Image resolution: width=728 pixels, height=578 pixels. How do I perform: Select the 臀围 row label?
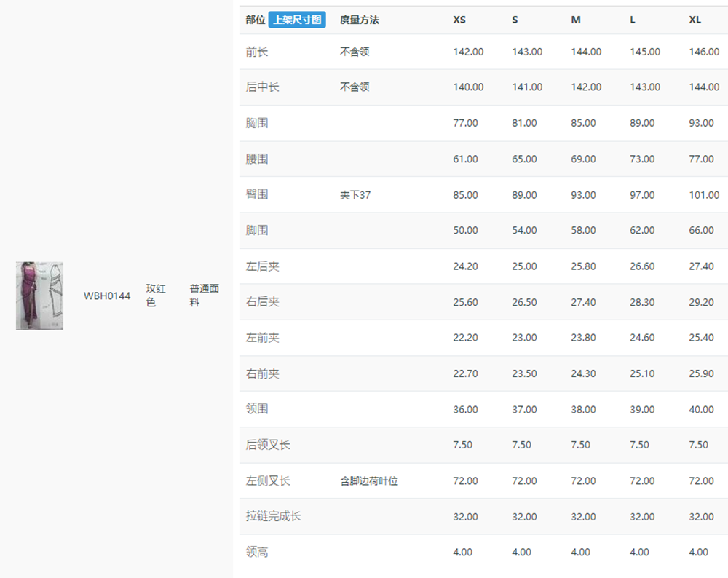[x=257, y=194]
